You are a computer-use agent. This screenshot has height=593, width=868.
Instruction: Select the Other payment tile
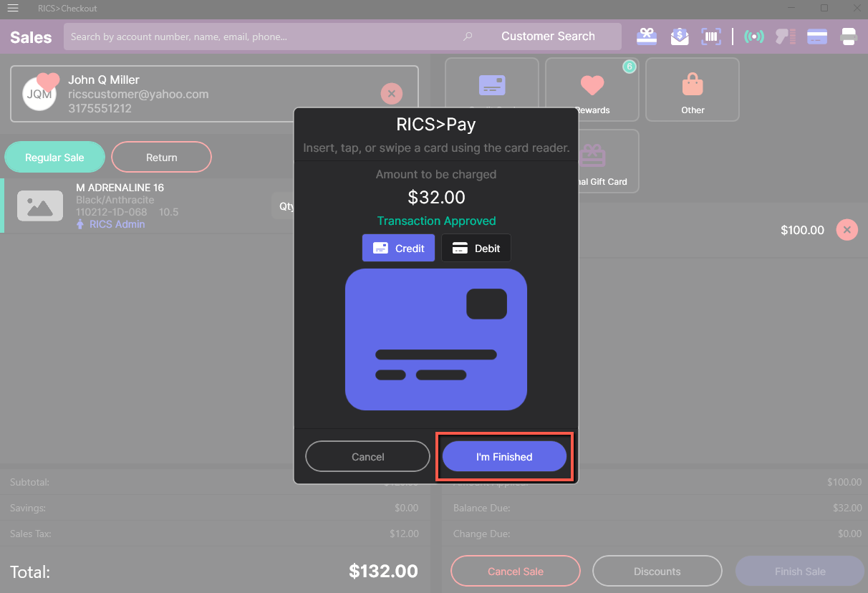tap(693, 90)
